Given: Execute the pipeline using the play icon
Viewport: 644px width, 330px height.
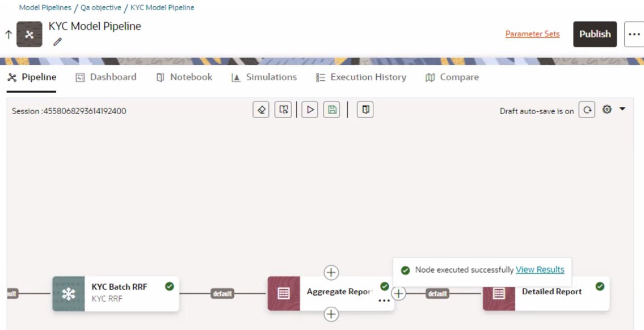Looking at the screenshot, I should click(309, 110).
